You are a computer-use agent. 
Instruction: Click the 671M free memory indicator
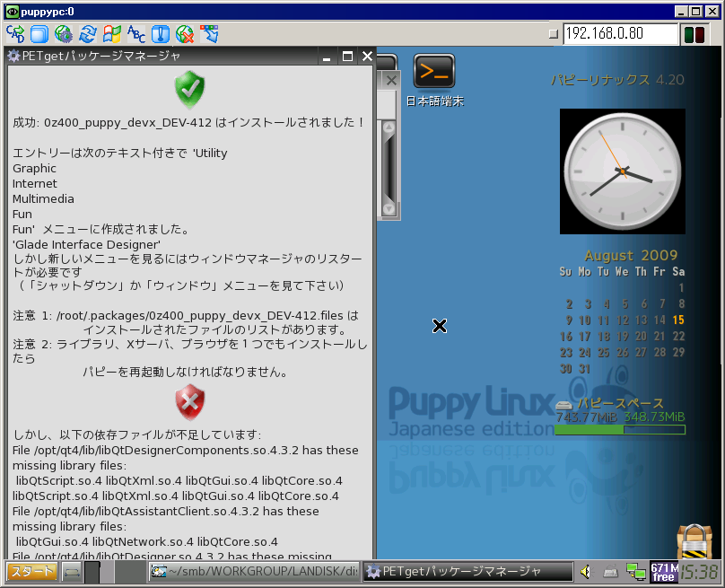pos(663,572)
